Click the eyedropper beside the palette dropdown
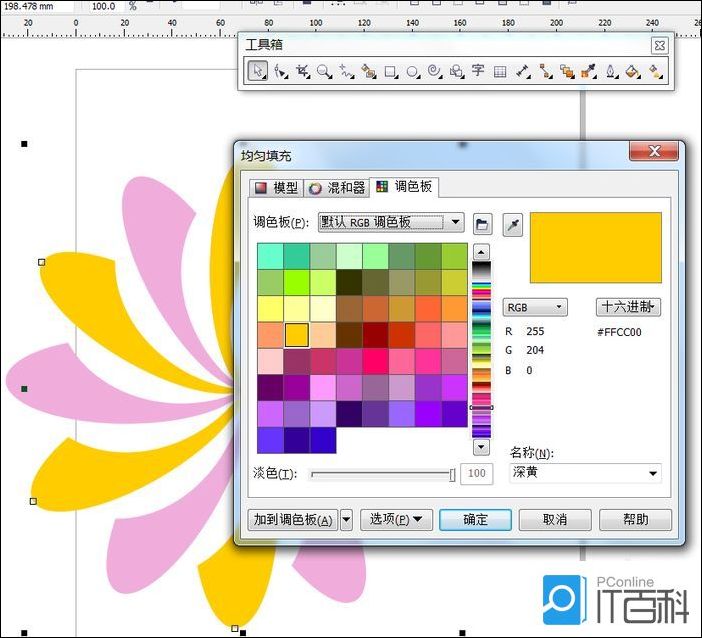702x638 pixels. (513, 223)
